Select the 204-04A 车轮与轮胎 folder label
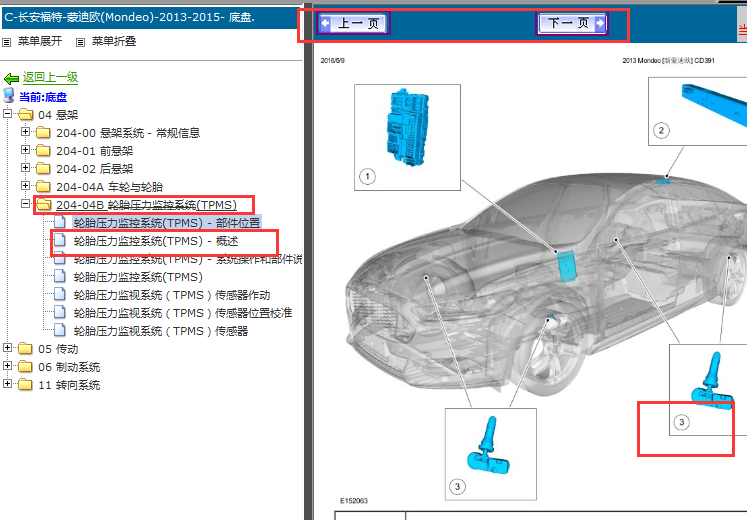The width and height of the screenshot is (747, 520). [x=110, y=187]
